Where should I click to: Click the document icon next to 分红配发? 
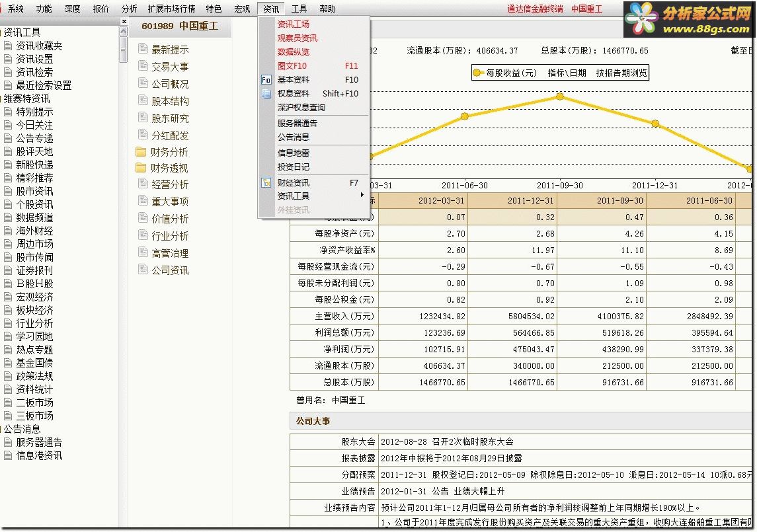click(x=142, y=134)
